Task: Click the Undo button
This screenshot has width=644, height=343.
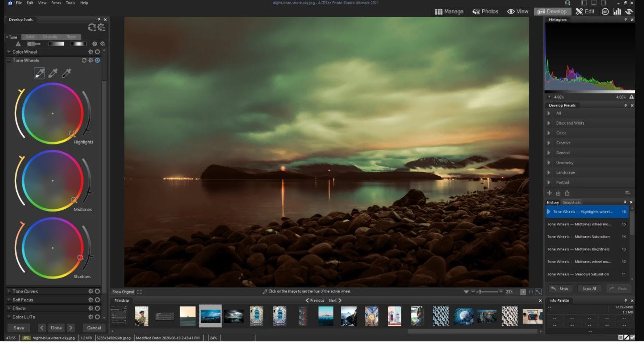Action: click(x=560, y=289)
